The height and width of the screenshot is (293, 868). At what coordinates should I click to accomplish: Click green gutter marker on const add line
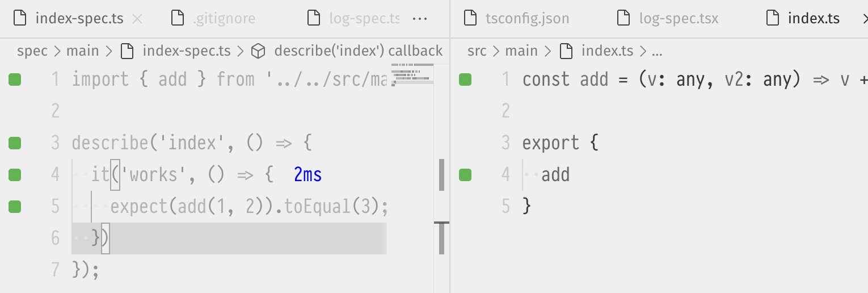click(x=465, y=79)
